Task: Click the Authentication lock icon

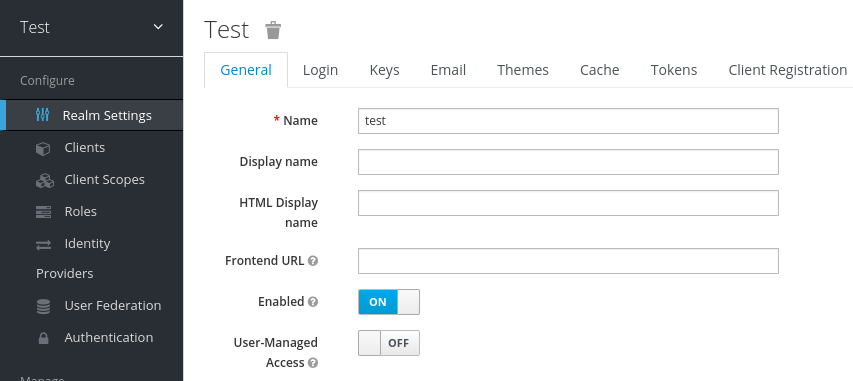Action: pyautogui.click(x=43, y=338)
